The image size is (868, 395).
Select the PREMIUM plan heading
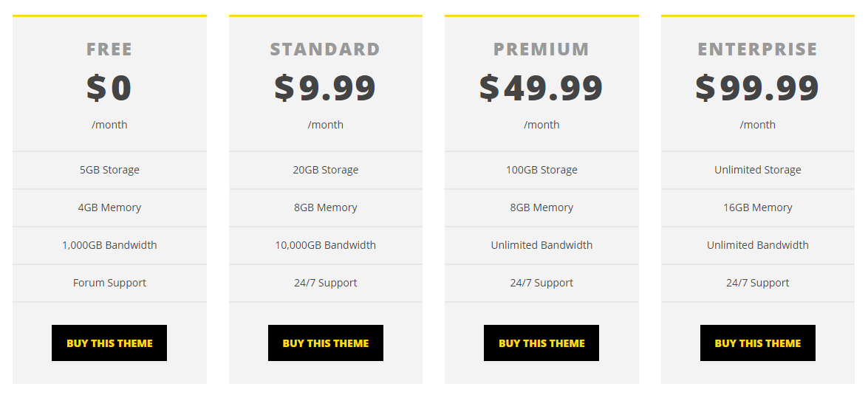tap(541, 49)
